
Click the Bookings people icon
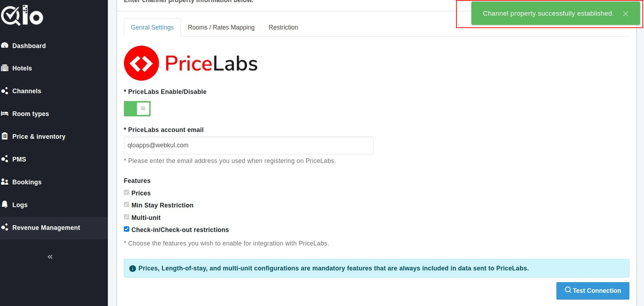tap(5, 182)
